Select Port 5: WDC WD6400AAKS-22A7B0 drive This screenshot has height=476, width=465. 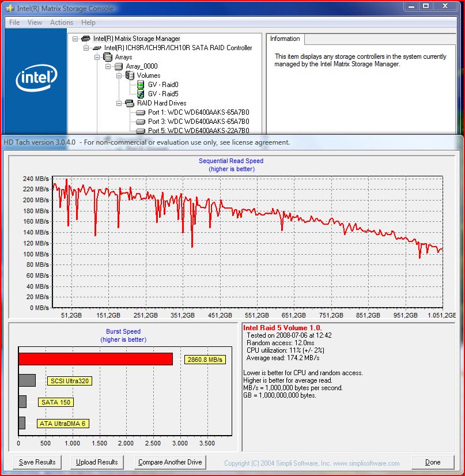click(199, 131)
